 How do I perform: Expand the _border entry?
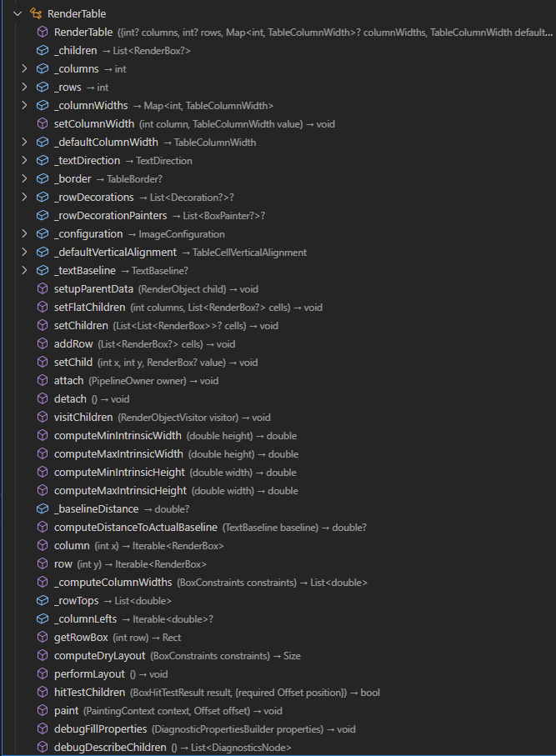tap(23, 178)
